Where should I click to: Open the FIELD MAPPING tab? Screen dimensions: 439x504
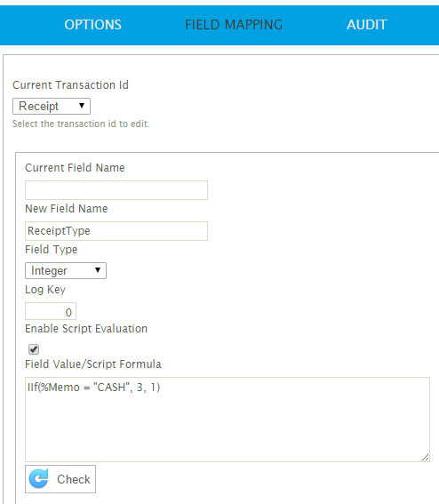click(234, 25)
